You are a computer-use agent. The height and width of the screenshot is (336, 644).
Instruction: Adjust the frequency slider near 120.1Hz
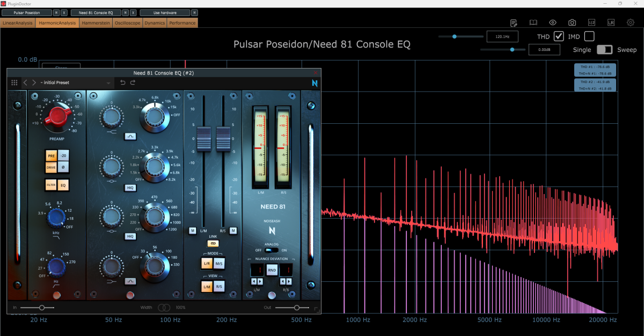460,36
